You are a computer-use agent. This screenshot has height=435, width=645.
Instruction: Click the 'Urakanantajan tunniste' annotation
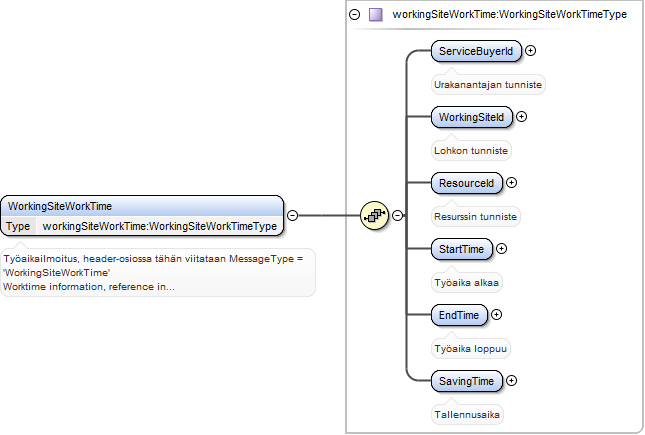[x=488, y=85]
